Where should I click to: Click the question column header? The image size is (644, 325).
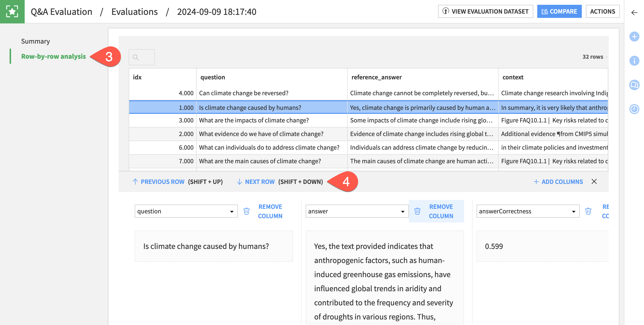[213, 77]
